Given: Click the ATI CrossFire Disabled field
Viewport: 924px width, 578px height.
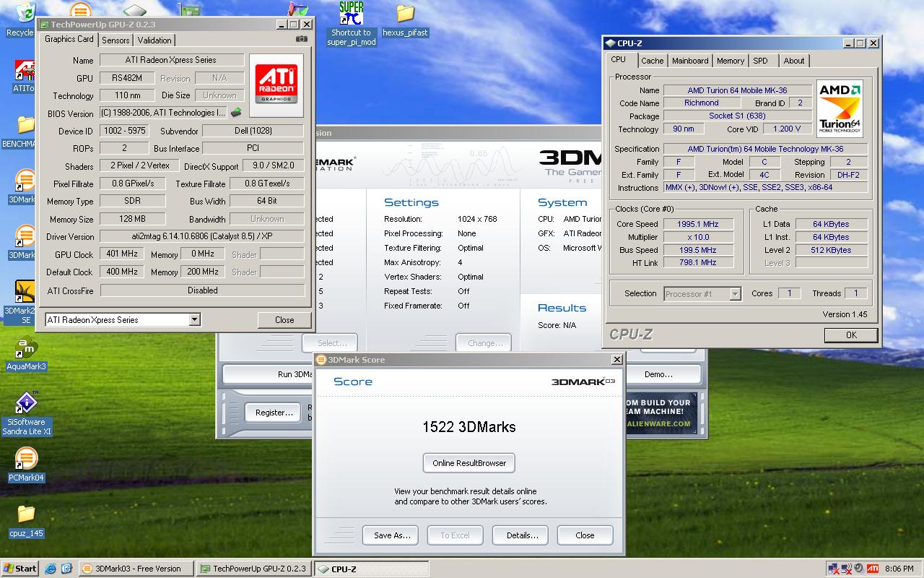Looking at the screenshot, I should click(x=202, y=290).
